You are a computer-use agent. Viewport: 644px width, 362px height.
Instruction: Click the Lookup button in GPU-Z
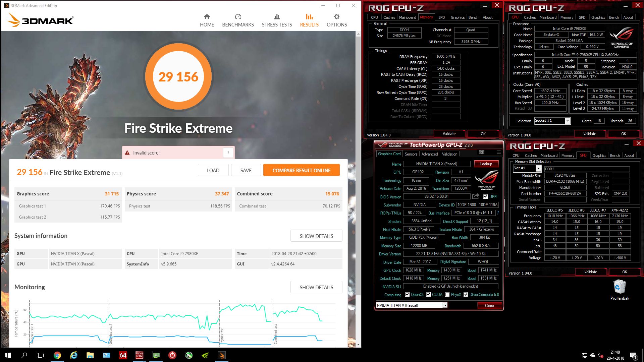[x=486, y=164]
